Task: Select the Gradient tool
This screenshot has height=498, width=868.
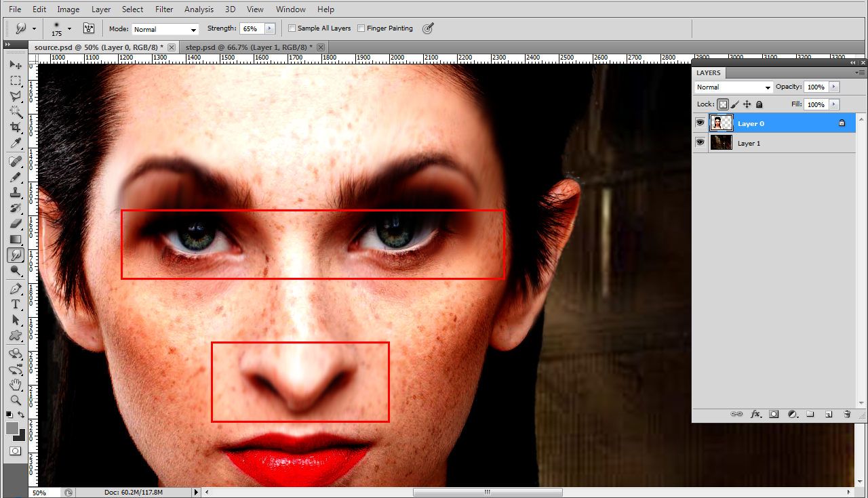Action: coord(16,239)
